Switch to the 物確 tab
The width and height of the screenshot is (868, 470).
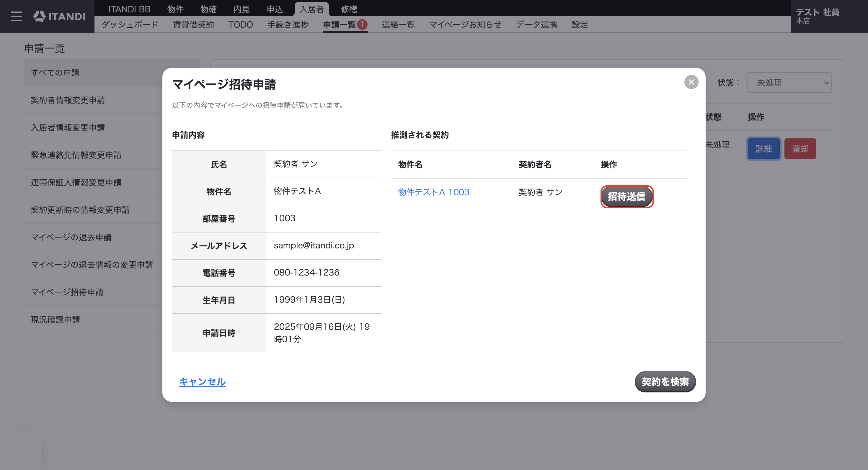(x=208, y=9)
